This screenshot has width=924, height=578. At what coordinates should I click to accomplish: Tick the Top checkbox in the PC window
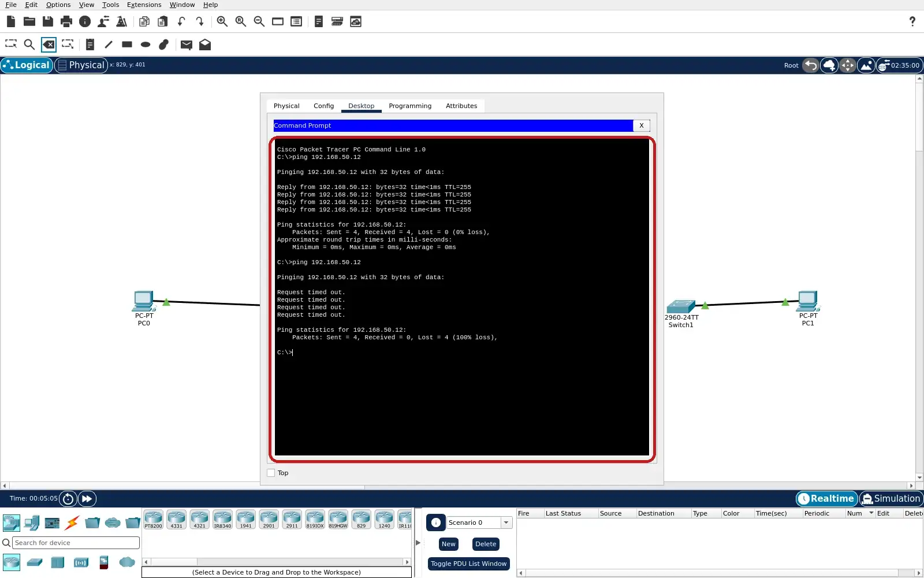[271, 473]
